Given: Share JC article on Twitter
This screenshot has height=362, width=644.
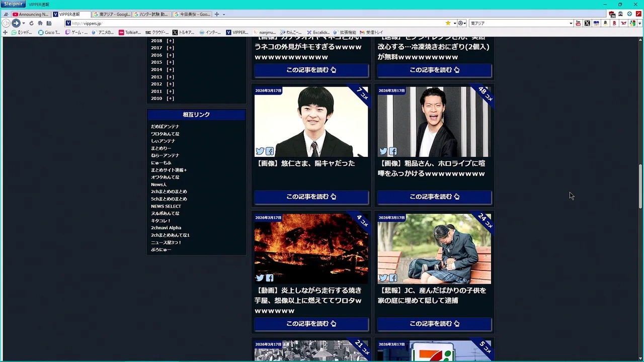Looking at the screenshot, I should pos(383,278).
